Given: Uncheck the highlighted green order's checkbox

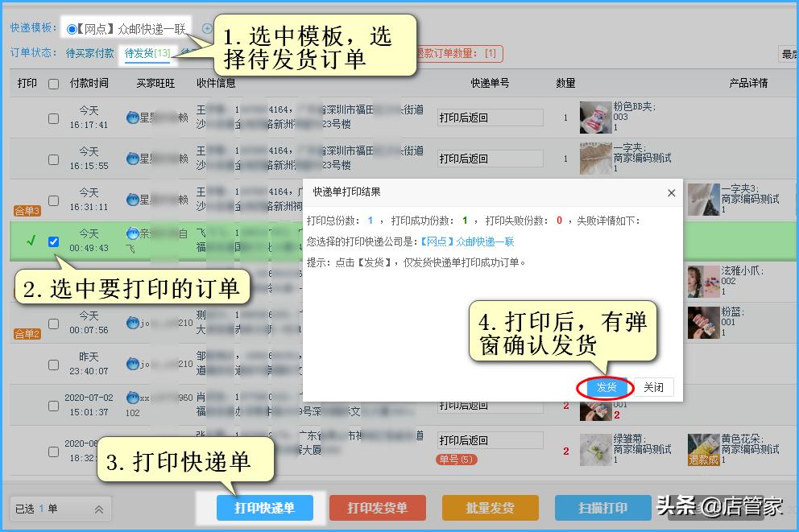Looking at the screenshot, I should pyautogui.click(x=53, y=241).
